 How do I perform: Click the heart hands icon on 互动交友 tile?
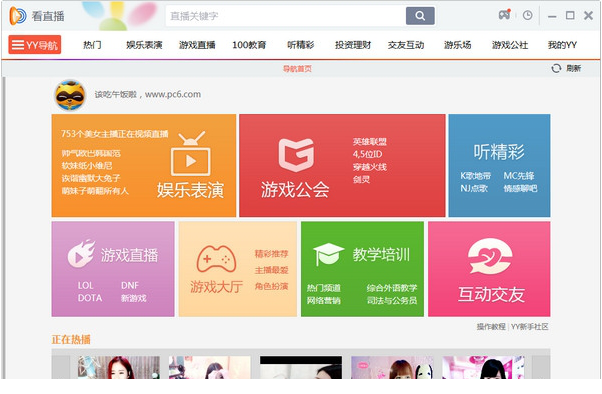(490, 256)
